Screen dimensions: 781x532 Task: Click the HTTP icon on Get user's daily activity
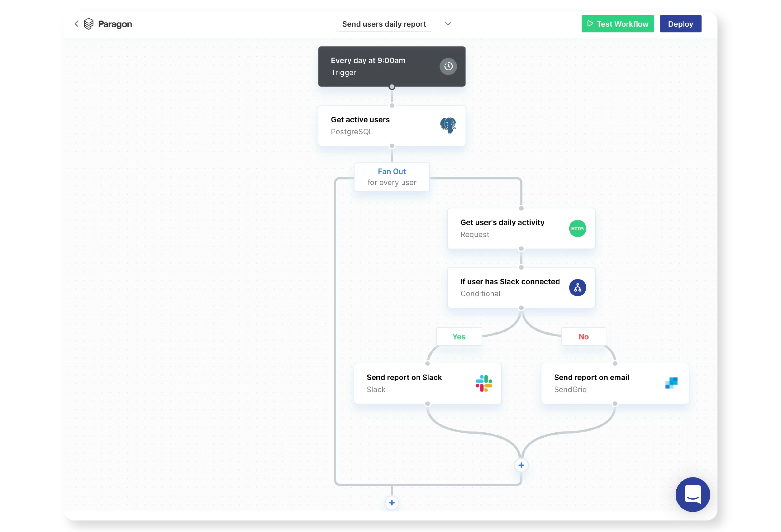point(577,229)
